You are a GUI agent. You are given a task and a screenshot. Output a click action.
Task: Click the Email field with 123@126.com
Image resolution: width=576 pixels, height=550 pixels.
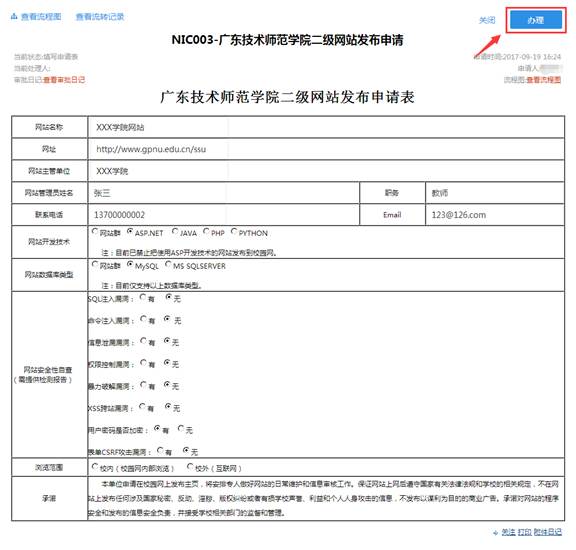(495, 215)
